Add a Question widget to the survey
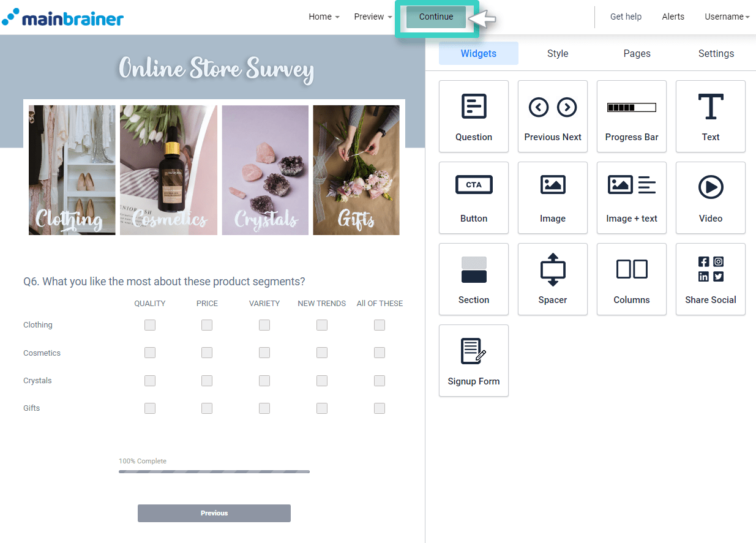The width and height of the screenshot is (756, 543). 473,116
